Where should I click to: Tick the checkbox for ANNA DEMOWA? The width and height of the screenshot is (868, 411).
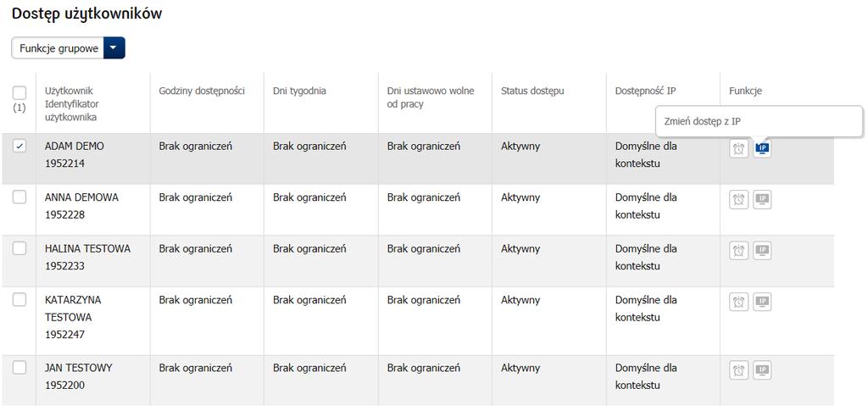pos(19,197)
